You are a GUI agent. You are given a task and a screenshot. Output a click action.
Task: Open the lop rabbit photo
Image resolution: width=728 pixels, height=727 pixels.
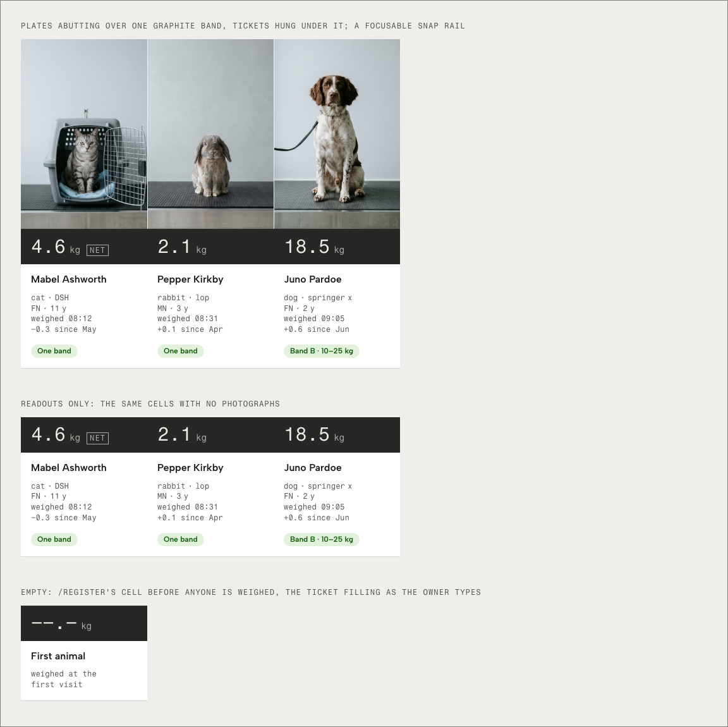pyautogui.click(x=211, y=134)
